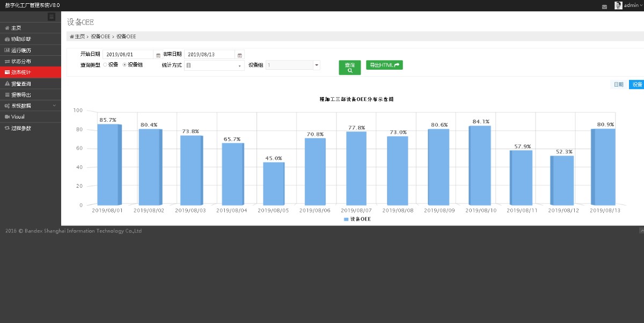Click the scroll-to-top arrow in footer
The width and height of the screenshot is (644, 323).
(x=641, y=230)
